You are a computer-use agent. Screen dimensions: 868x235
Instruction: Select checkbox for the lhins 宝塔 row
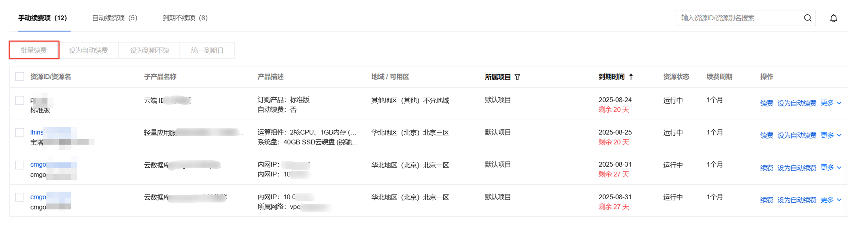(20, 132)
